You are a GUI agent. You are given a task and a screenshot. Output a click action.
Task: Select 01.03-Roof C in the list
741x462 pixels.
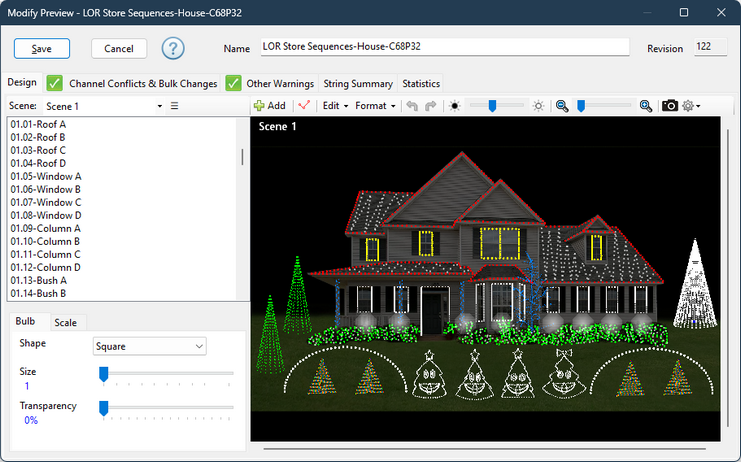click(38, 150)
